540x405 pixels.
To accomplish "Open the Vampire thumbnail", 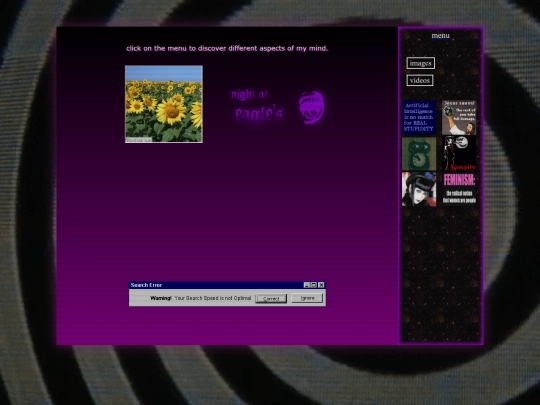I will coord(459,154).
